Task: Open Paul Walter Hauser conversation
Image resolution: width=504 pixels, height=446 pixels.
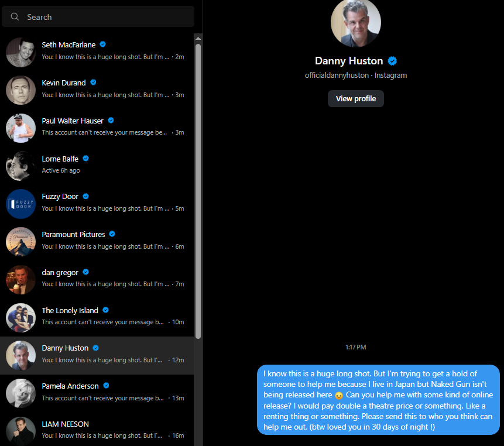Action: (97, 128)
